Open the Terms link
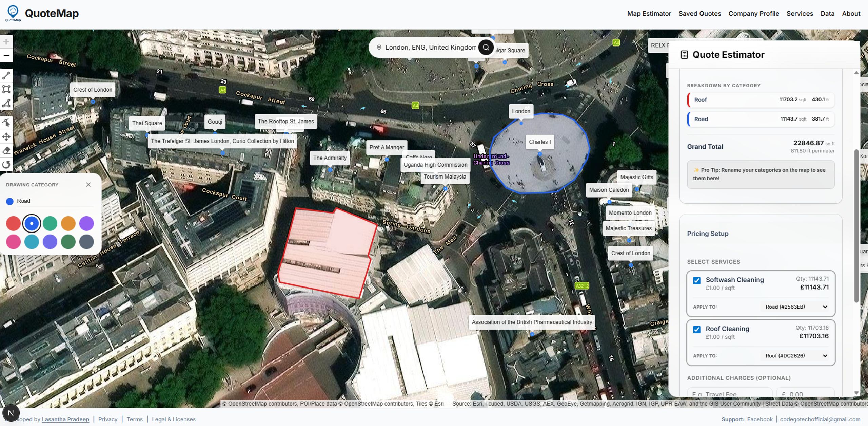The image size is (868, 426). 135,419
